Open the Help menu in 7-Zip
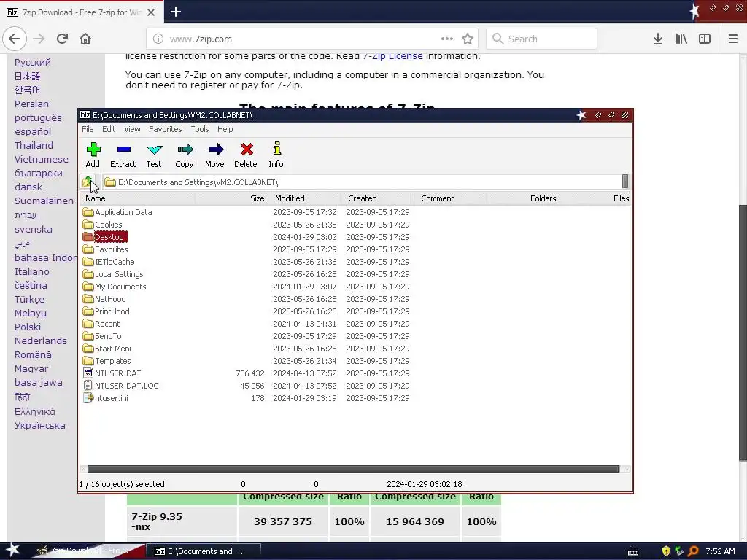747x560 pixels. [225, 129]
